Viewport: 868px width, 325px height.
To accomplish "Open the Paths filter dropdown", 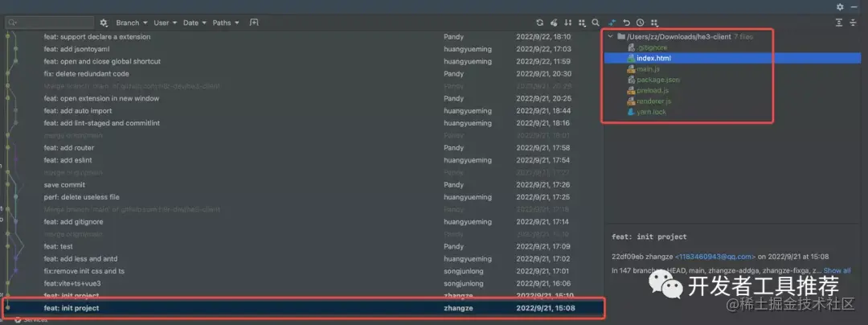I will (x=226, y=23).
